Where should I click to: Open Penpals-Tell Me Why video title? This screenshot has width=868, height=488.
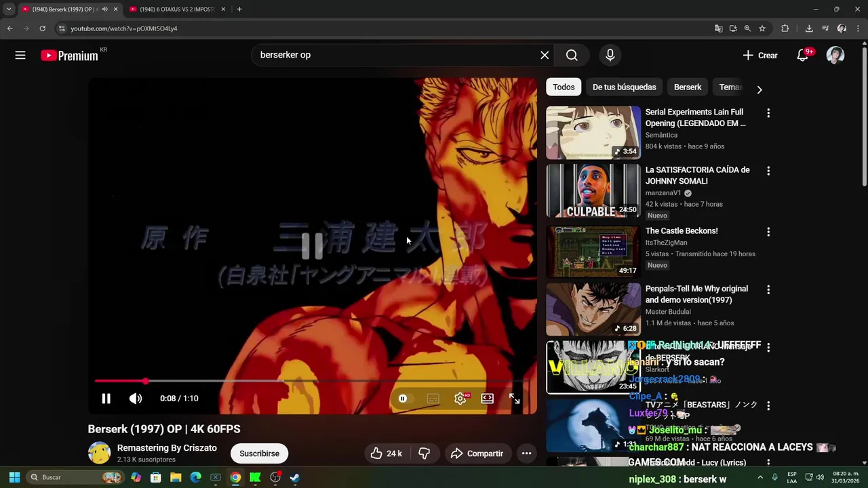(x=696, y=294)
